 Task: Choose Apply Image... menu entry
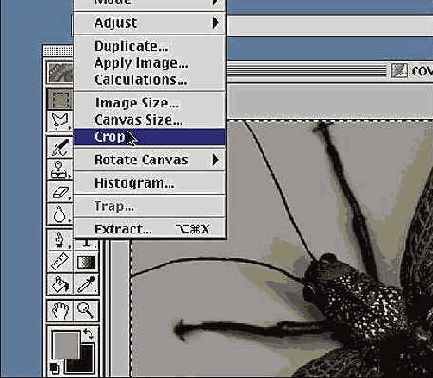point(150,63)
